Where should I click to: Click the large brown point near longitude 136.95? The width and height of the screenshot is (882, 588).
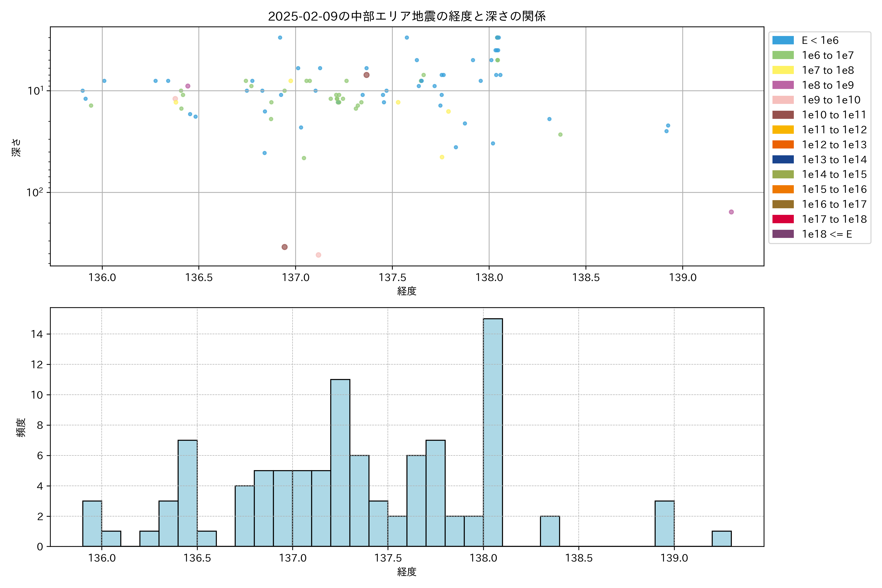pyautogui.click(x=285, y=247)
